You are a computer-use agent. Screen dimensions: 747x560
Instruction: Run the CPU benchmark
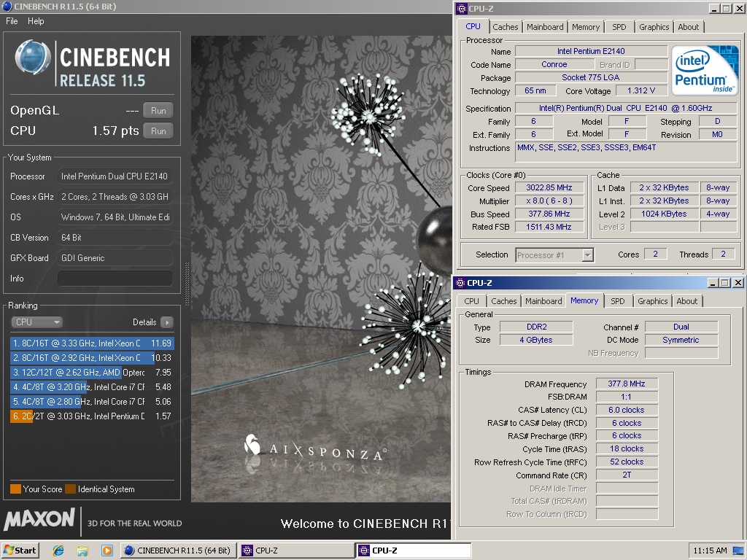pos(158,131)
